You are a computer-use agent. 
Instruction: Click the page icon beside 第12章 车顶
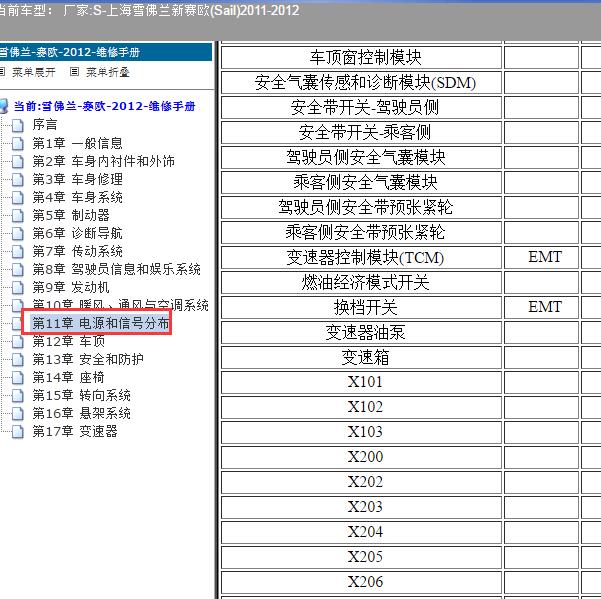coord(18,341)
